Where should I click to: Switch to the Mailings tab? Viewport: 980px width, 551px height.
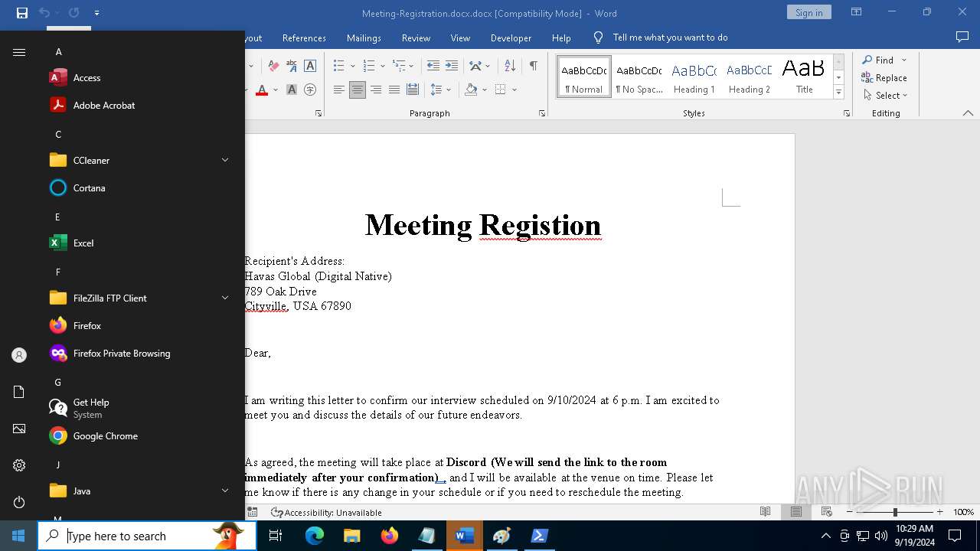(364, 37)
